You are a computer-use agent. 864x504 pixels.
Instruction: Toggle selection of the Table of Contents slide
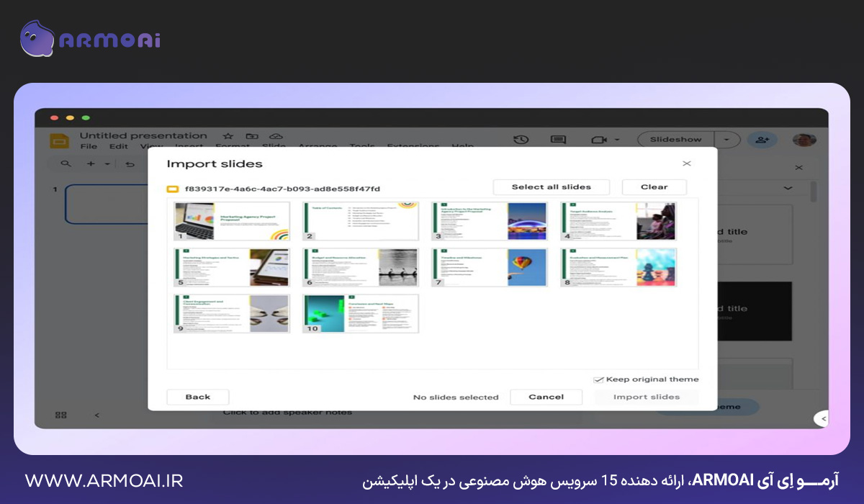359,221
